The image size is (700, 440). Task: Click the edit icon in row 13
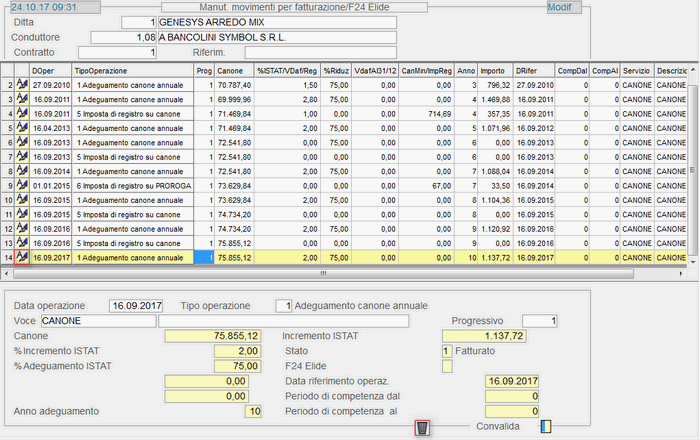coord(22,243)
